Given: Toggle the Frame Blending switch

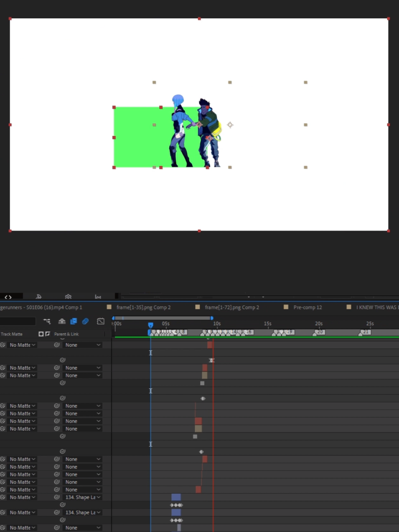Looking at the screenshot, I should [74, 321].
